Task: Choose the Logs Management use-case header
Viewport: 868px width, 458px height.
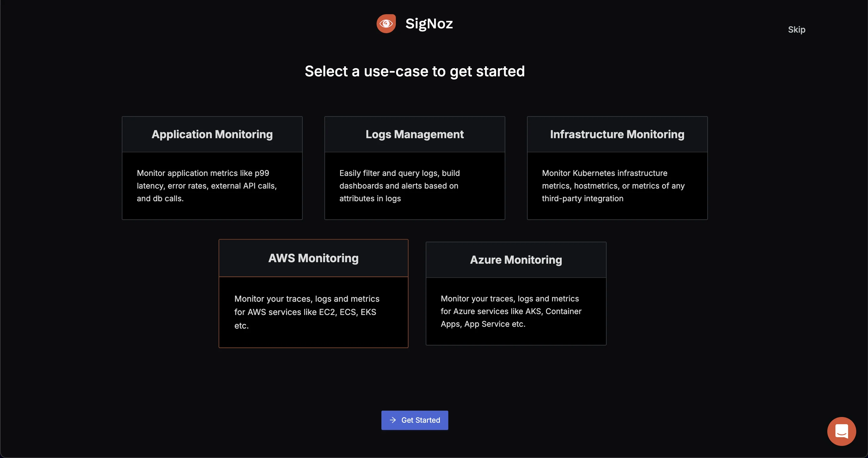Action: coord(415,134)
